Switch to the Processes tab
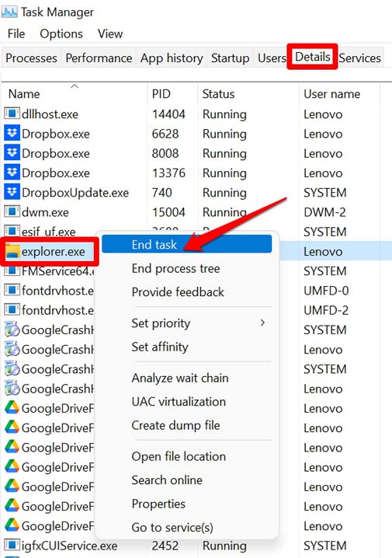The image size is (392, 558). (x=31, y=58)
